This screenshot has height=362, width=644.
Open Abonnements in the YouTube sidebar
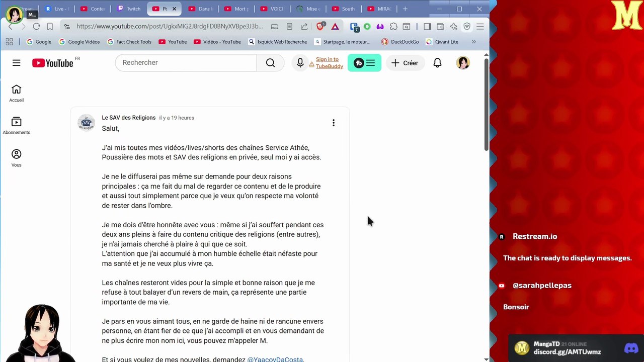click(x=16, y=126)
